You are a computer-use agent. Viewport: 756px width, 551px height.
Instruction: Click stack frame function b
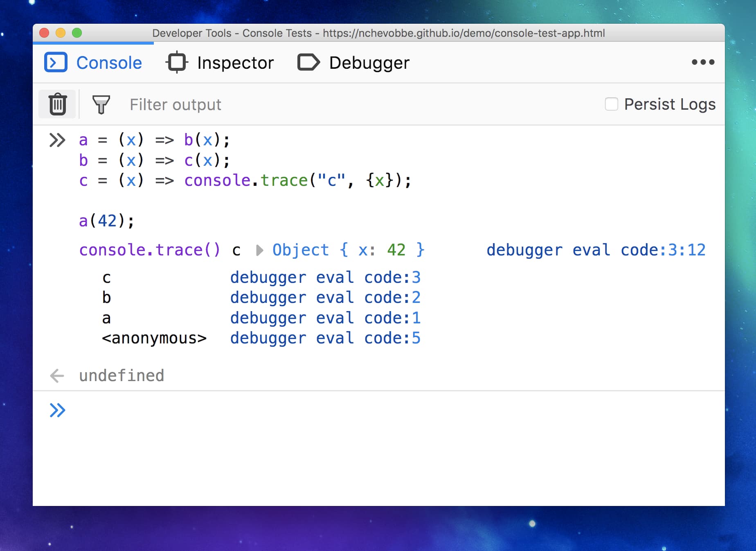tap(106, 298)
